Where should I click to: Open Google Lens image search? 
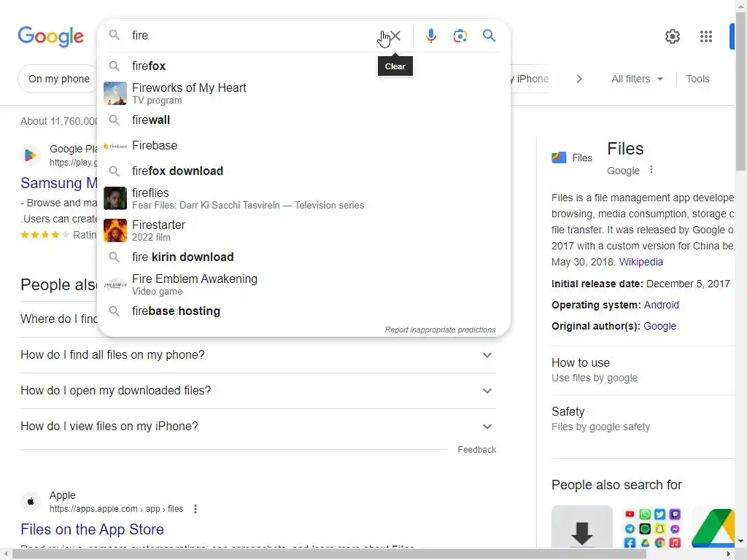click(x=460, y=36)
